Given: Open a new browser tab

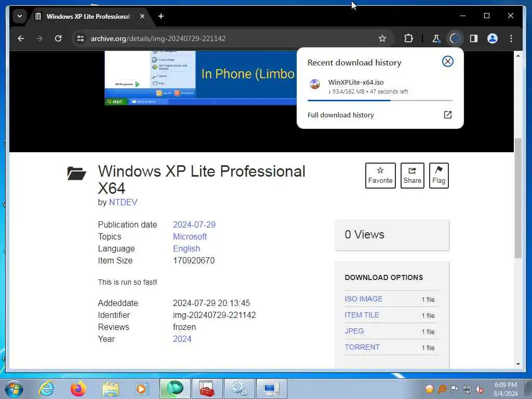Looking at the screenshot, I should 161,16.
